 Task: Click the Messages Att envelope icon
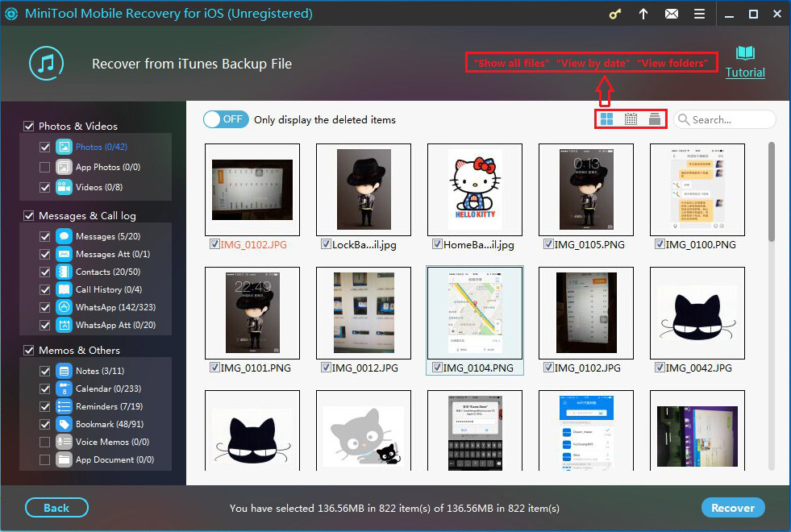click(64, 254)
